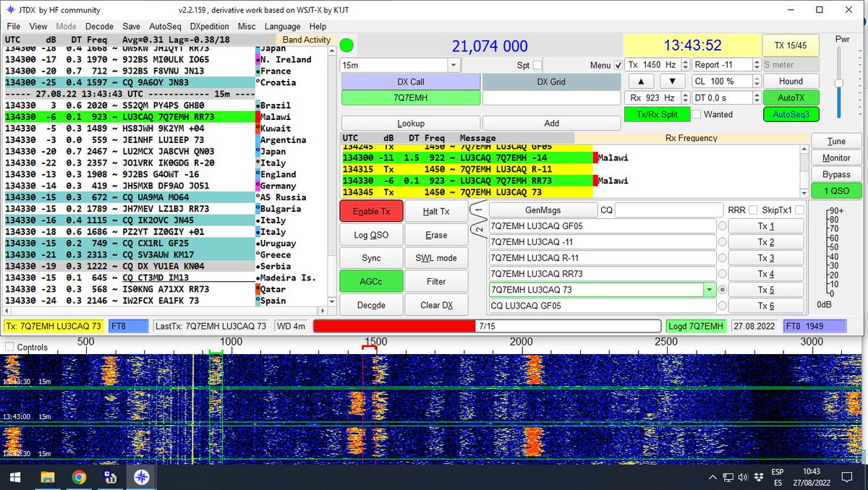
Task: Click the Halt Tx button
Action: pyautogui.click(x=436, y=211)
